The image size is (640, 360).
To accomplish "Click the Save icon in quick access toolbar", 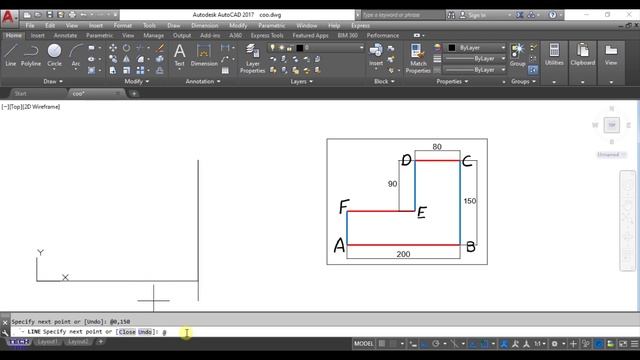I will point(49,15).
